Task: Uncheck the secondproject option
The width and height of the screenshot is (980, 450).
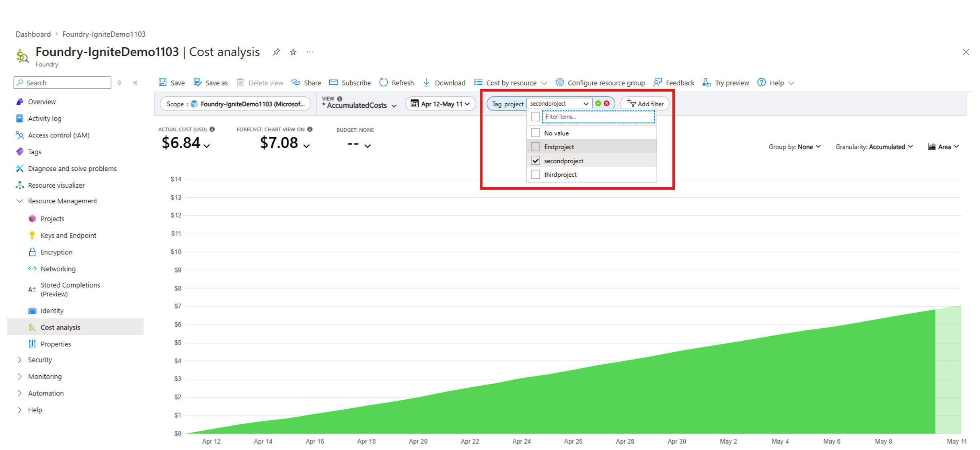Action: click(535, 161)
